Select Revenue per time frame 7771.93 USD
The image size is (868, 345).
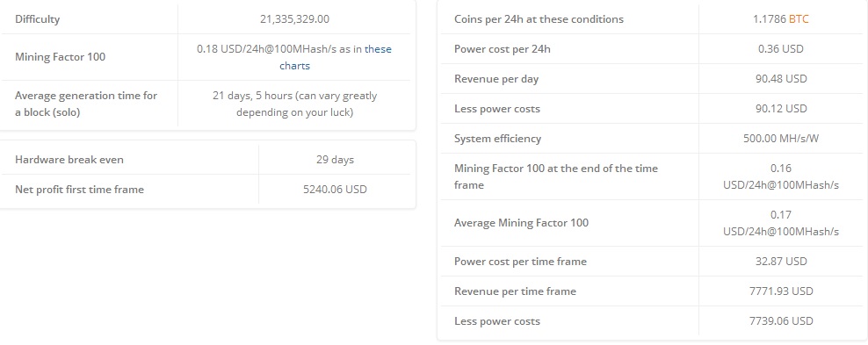[x=780, y=291]
